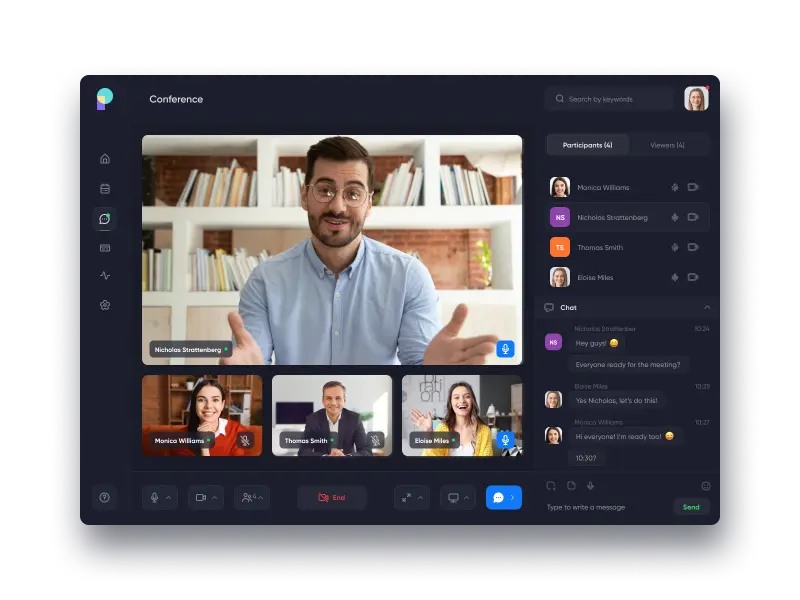Expand the screen share options chevron

pyautogui.click(x=468, y=497)
